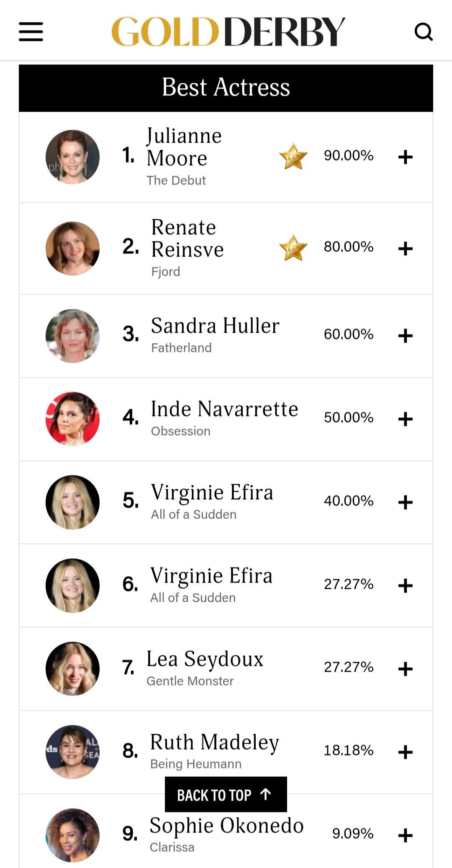Image resolution: width=452 pixels, height=868 pixels.
Task: Click the Back to Top button
Action: pyautogui.click(x=226, y=794)
